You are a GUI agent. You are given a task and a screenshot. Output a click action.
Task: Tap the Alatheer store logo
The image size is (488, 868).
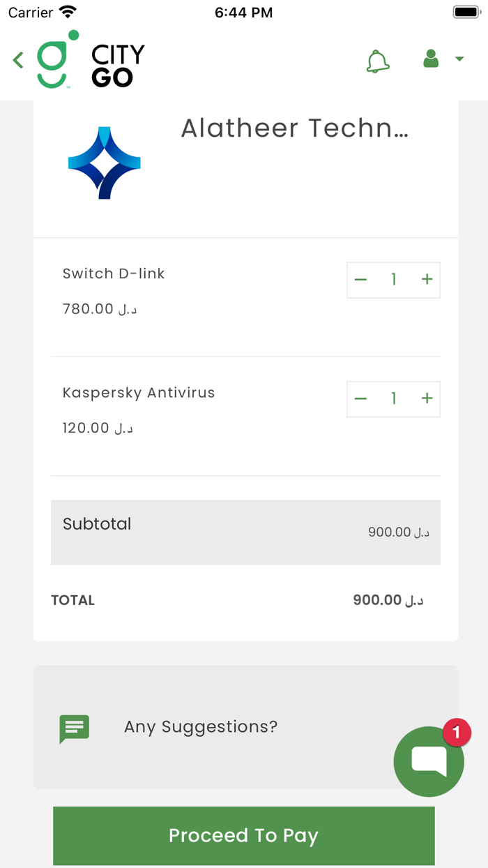point(105,163)
